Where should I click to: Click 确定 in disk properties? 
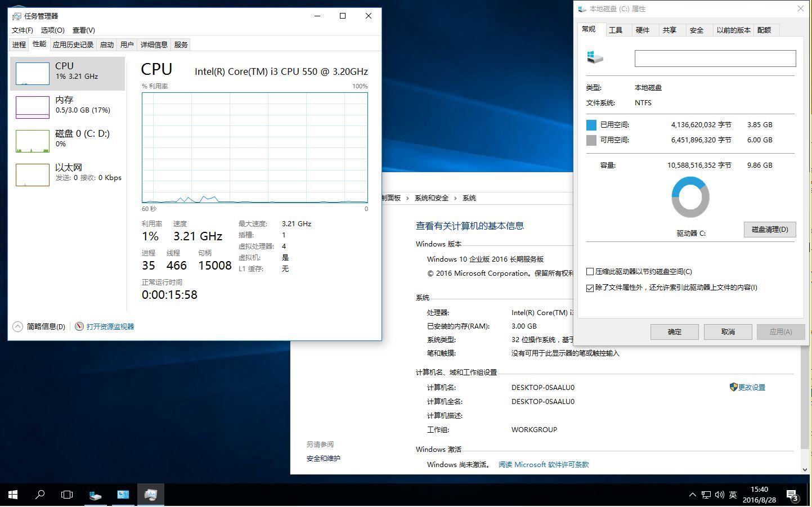point(675,332)
